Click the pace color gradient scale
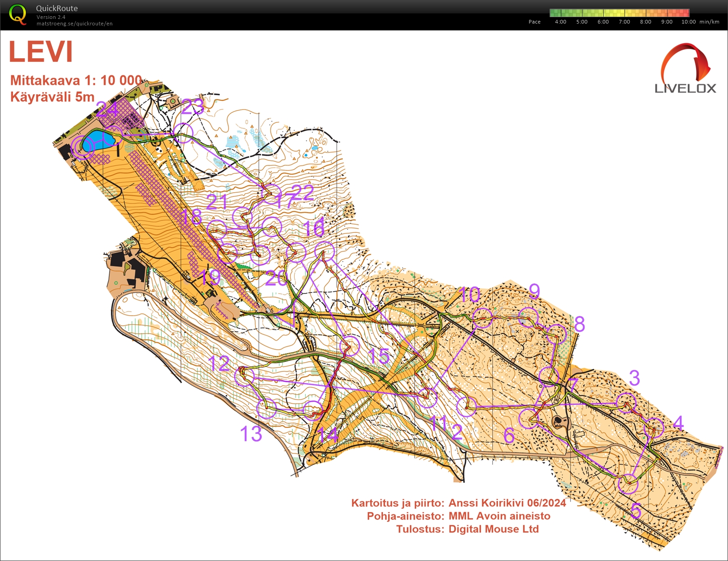The width and height of the screenshot is (728, 561). click(619, 13)
